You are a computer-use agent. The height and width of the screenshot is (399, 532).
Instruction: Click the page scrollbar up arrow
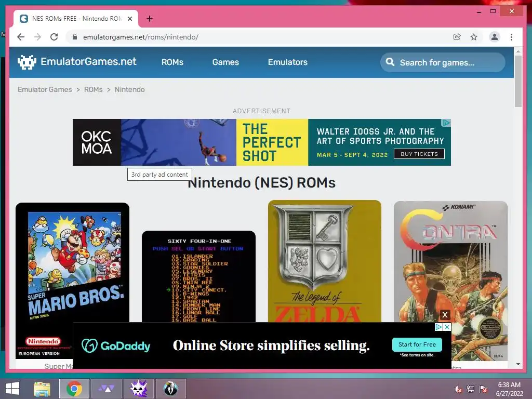[518, 51]
